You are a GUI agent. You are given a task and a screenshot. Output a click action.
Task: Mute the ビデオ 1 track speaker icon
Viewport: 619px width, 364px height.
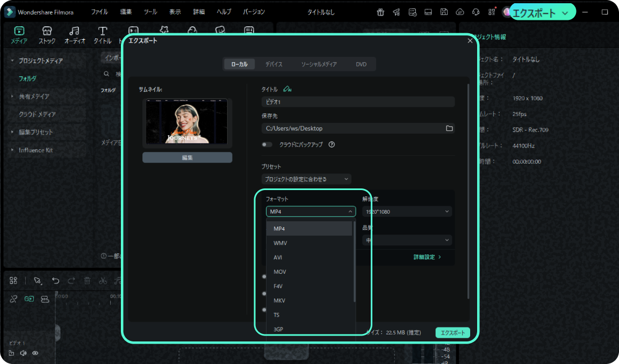(23, 353)
